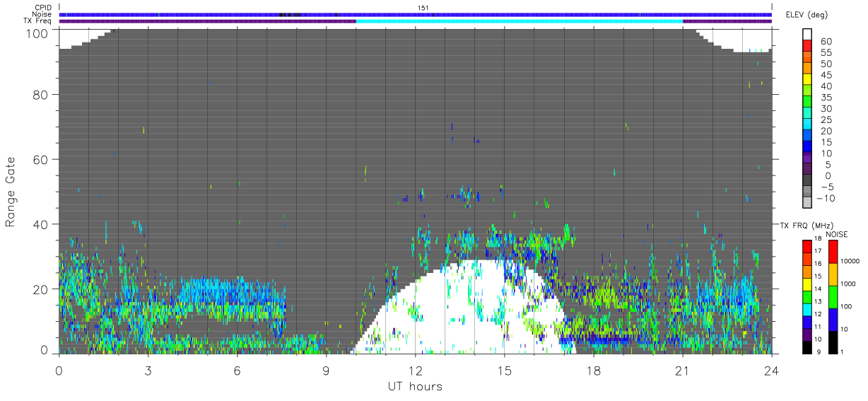Click the '100' label on the NOISE colorbar
Viewport: 868px width, 401px height.
846,306
